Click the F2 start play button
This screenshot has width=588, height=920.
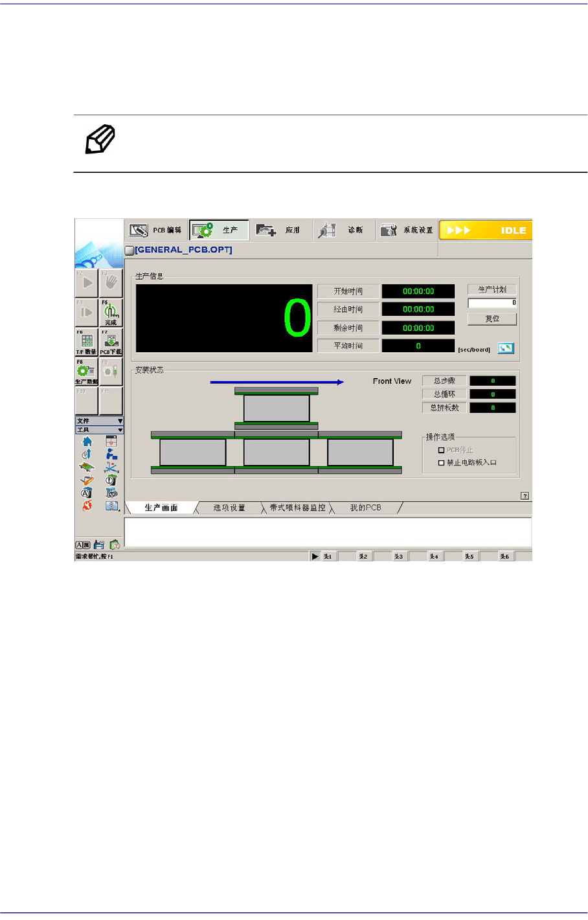point(87,283)
